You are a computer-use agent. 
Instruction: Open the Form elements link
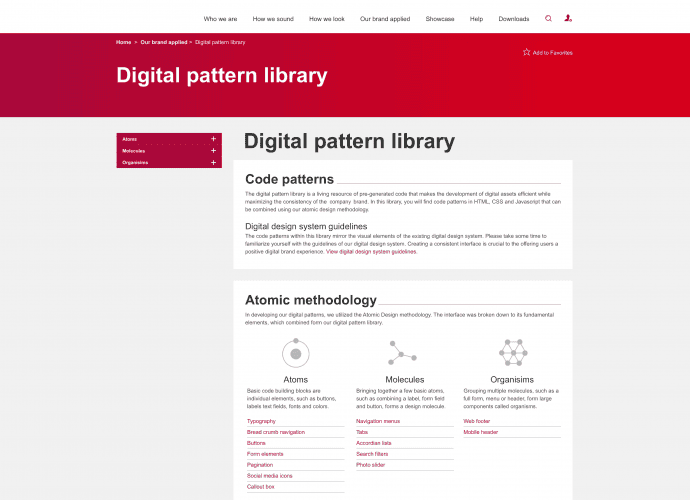264,454
